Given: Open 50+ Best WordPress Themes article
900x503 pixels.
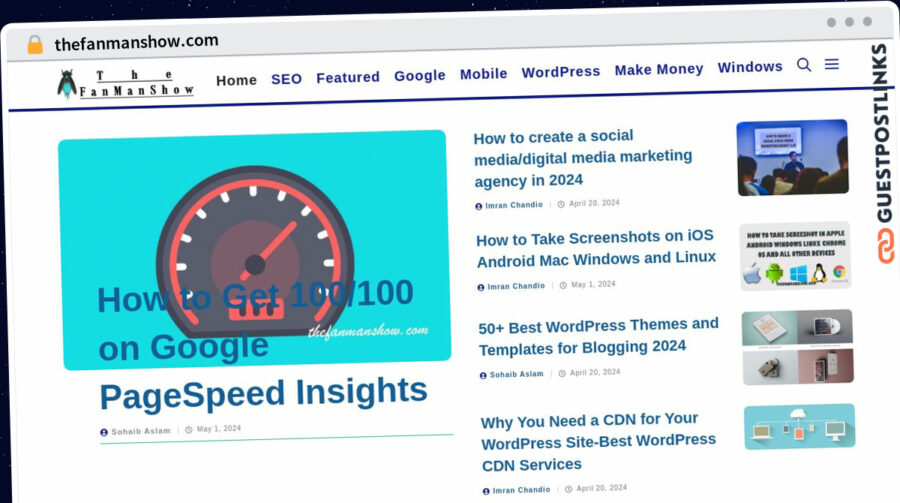Looking at the screenshot, I should (599, 337).
